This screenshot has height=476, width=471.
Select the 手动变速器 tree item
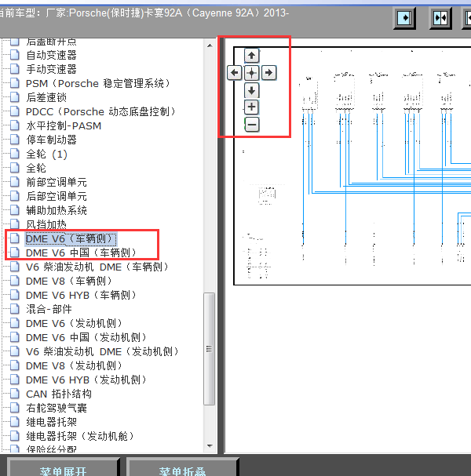pyautogui.click(x=51, y=69)
